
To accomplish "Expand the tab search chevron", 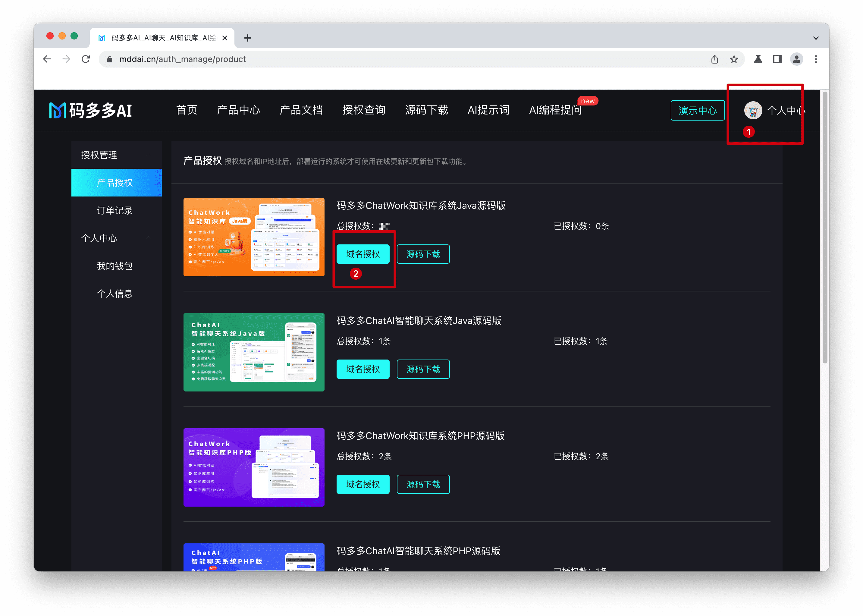I will (x=816, y=38).
